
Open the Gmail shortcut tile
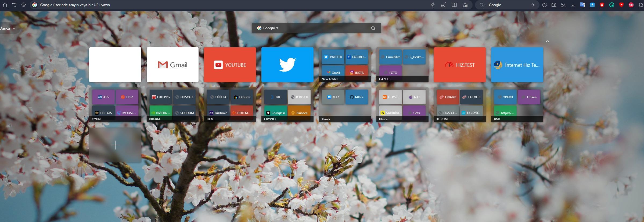(x=172, y=65)
